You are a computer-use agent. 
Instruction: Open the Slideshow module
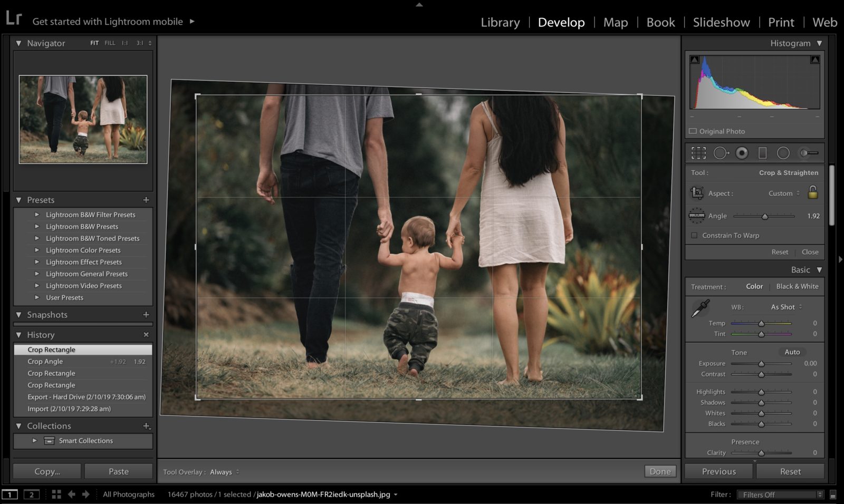click(x=721, y=22)
